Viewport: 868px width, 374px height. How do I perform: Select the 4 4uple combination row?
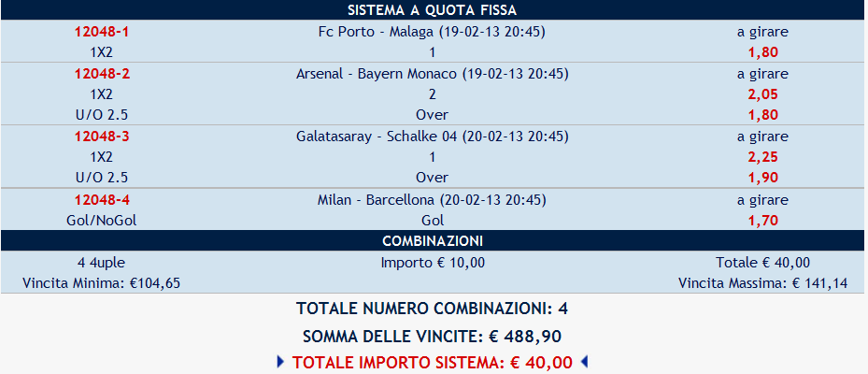[101, 262]
